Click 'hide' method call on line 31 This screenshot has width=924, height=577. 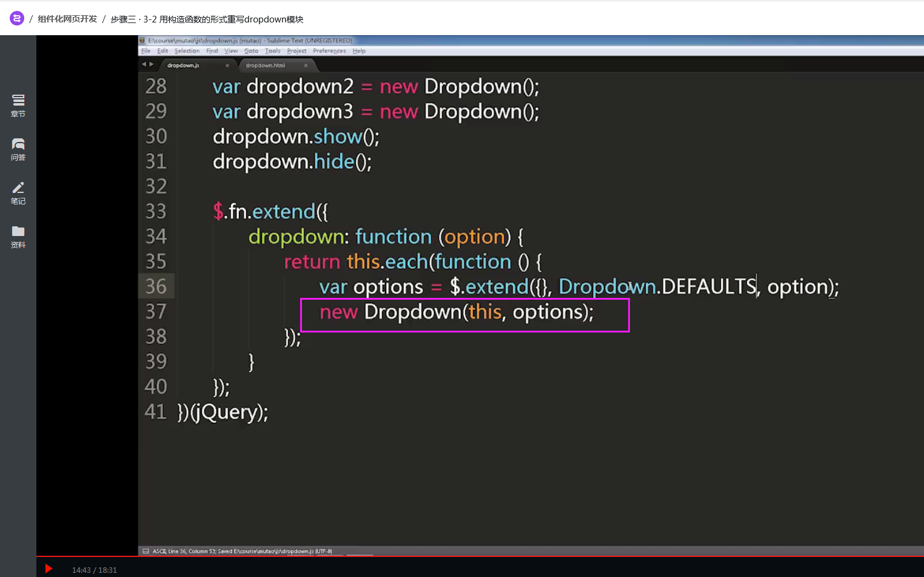click(x=334, y=161)
